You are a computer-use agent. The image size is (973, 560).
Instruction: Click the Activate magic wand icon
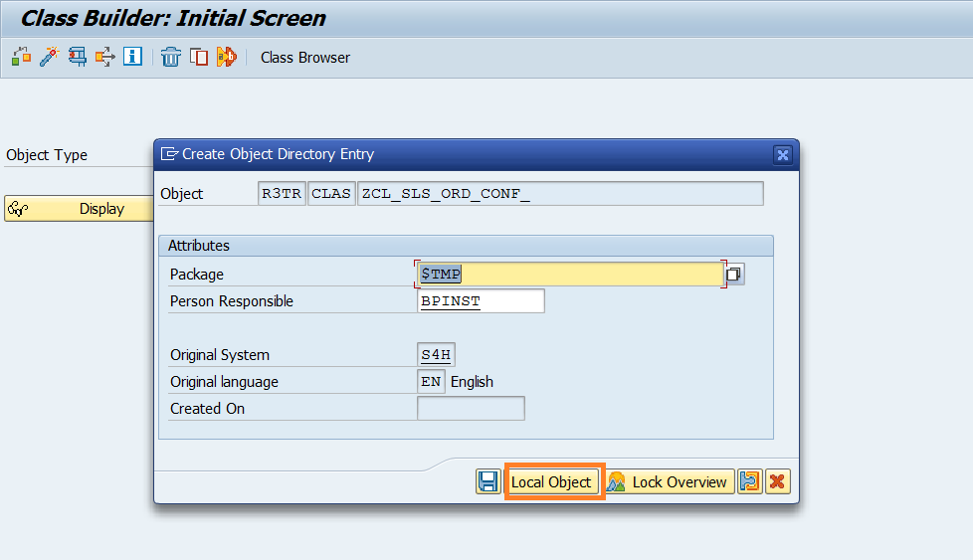click(x=49, y=57)
